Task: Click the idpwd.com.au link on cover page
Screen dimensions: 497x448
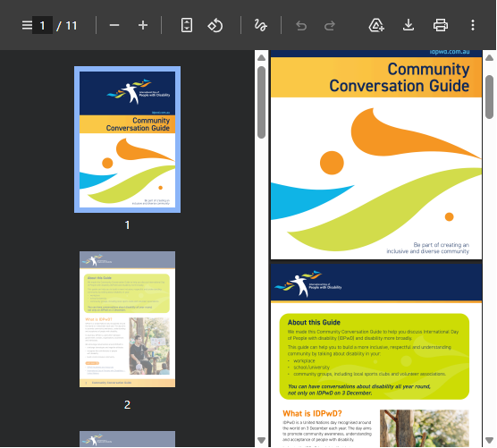Action: coord(450,52)
